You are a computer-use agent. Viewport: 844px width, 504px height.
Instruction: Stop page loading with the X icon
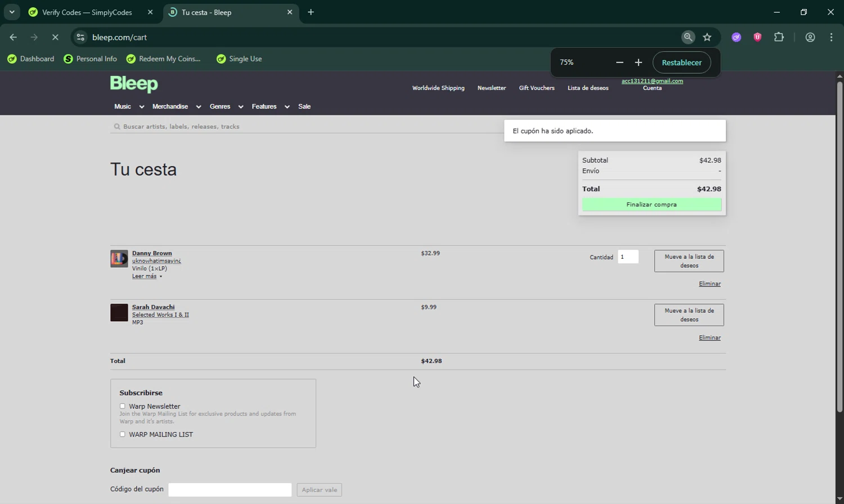55,37
